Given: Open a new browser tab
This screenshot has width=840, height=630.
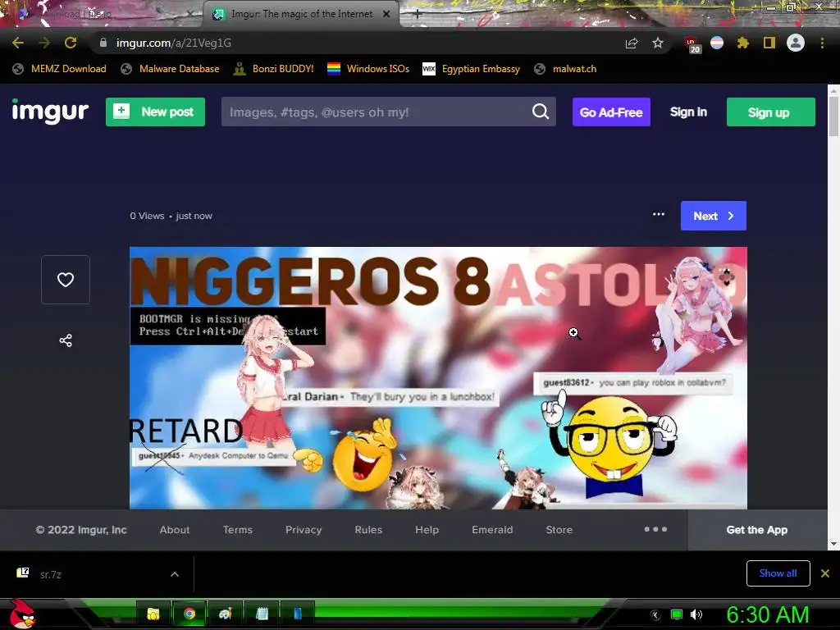Looking at the screenshot, I should (418, 15).
